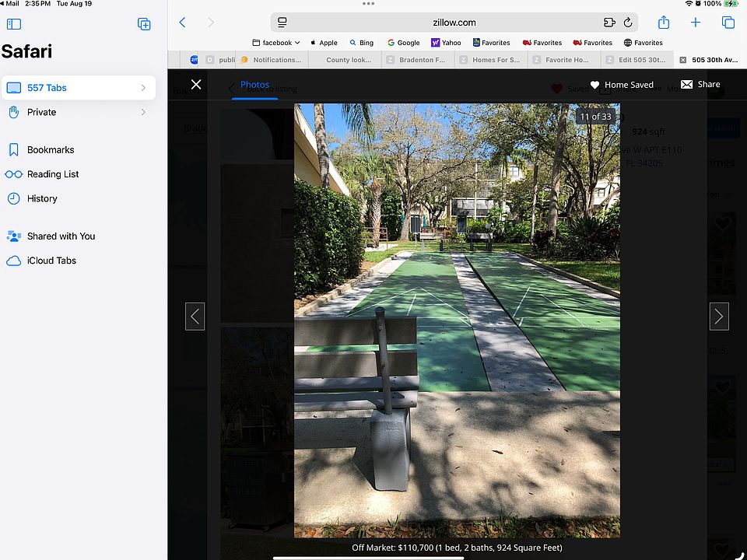Click the "Off Market: $110,700" caption
This screenshot has width=747, height=560.
(x=457, y=548)
